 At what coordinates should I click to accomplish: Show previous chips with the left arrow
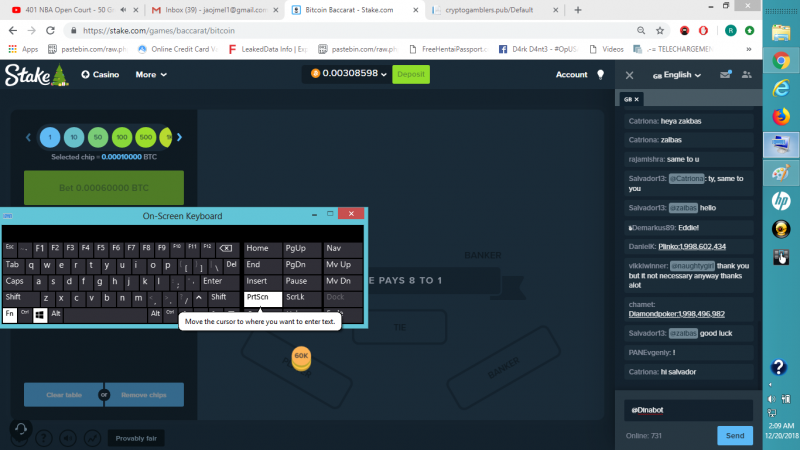pos(29,137)
